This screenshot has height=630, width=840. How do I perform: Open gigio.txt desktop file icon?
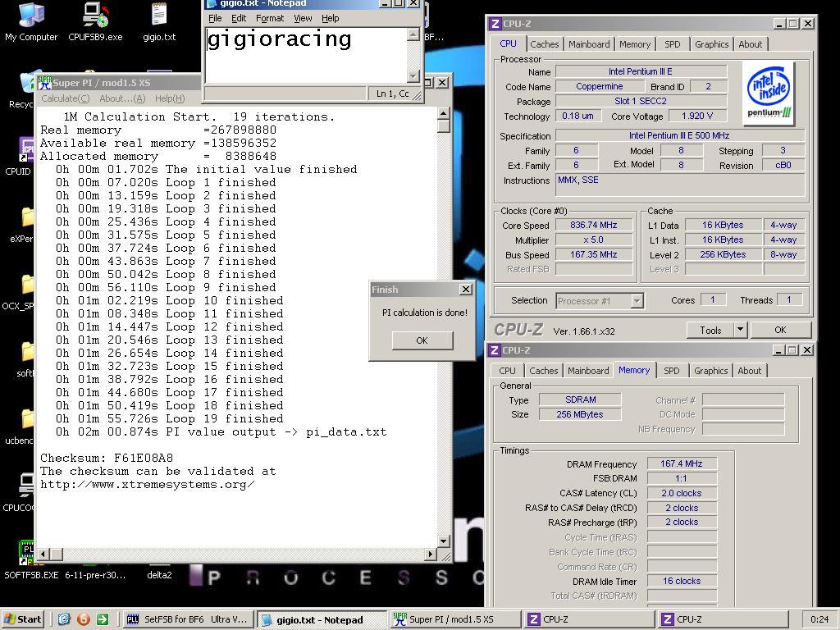coord(159,21)
